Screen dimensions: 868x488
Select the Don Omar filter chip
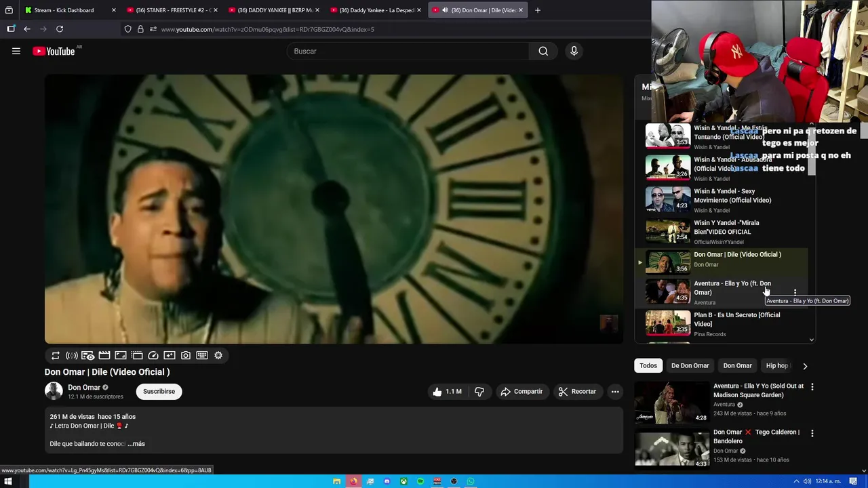click(737, 365)
